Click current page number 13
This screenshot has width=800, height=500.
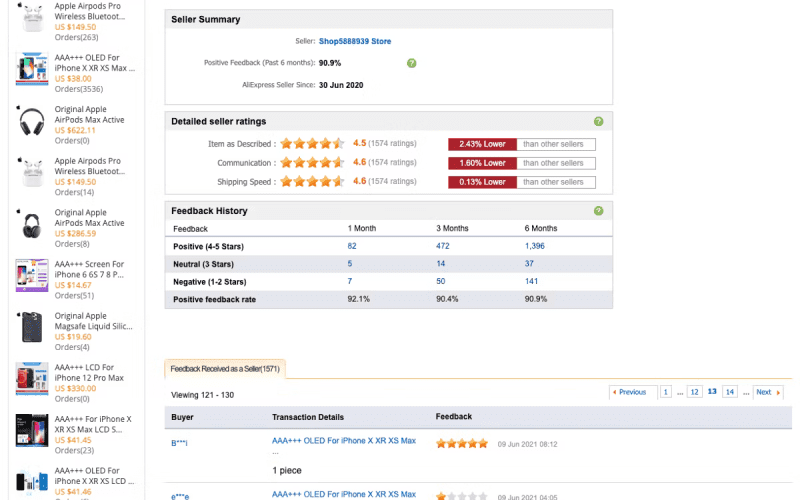click(712, 391)
